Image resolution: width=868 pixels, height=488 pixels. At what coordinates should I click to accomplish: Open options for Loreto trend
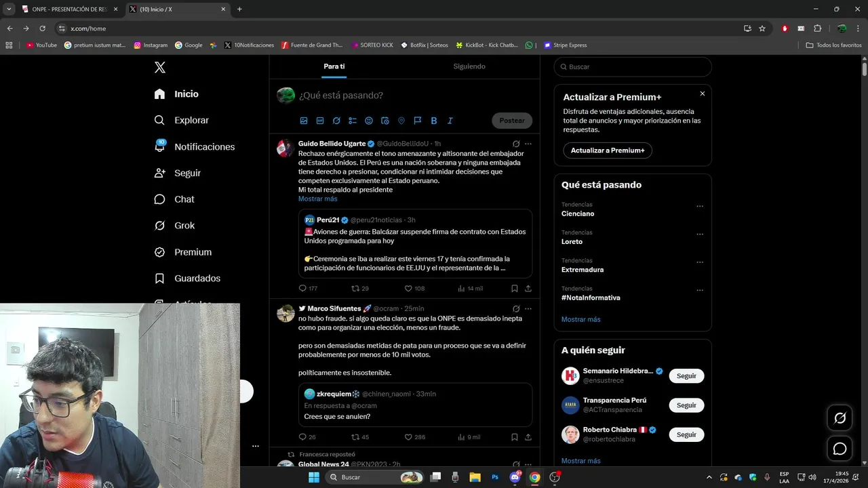(x=700, y=235)
